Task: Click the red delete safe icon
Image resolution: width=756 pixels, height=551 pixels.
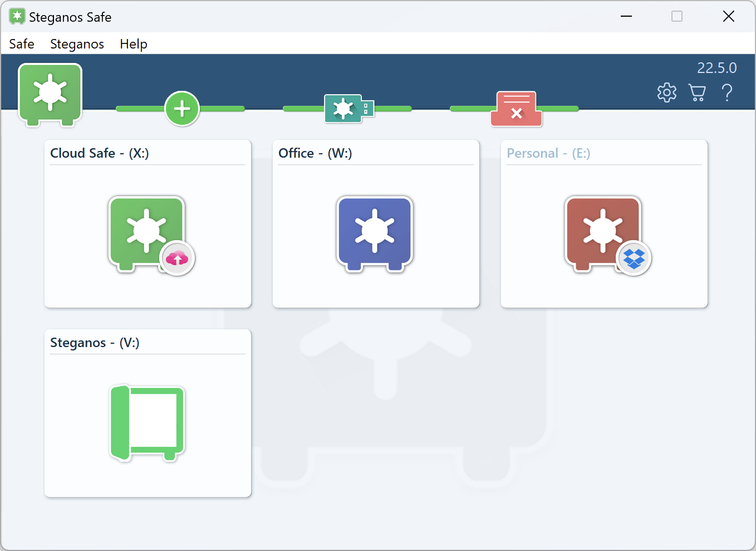Action: (516, 109)
